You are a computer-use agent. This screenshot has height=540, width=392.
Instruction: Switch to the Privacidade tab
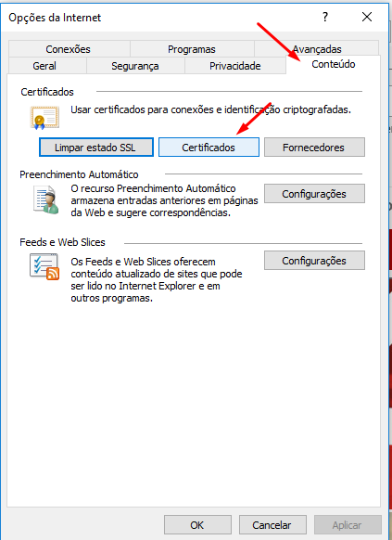coord(235,66)
